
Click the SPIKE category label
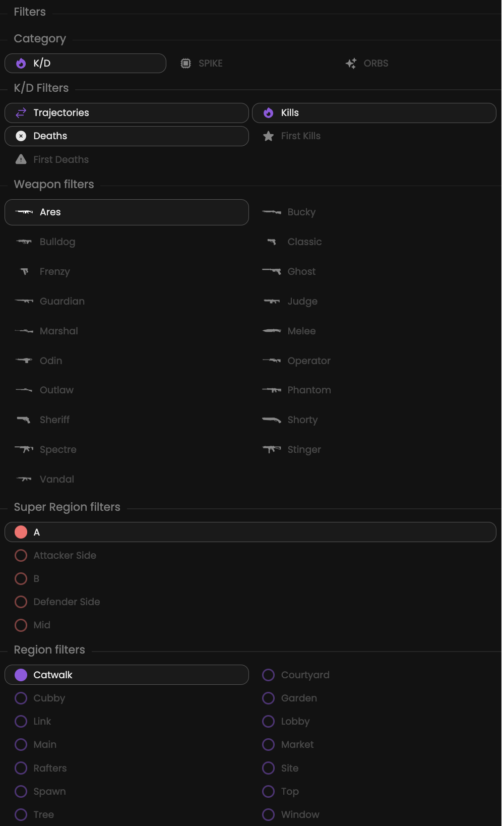point(211,64)
